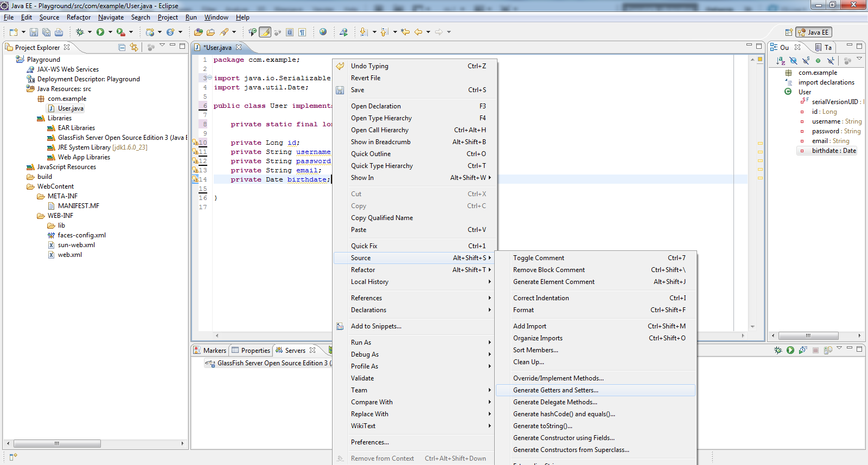This screenshot has width=868, height=465.
Task: Click the Open Type icon in toolbar
Action: 198,32
